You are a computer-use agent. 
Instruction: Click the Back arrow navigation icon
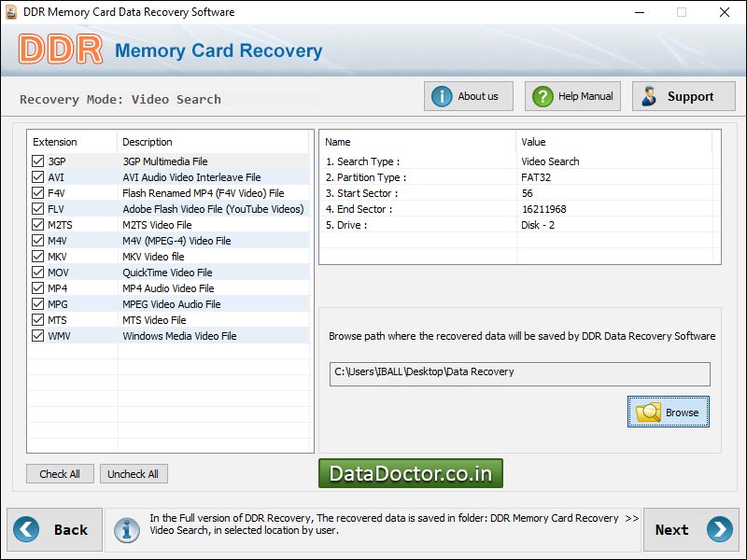[28, 529]
